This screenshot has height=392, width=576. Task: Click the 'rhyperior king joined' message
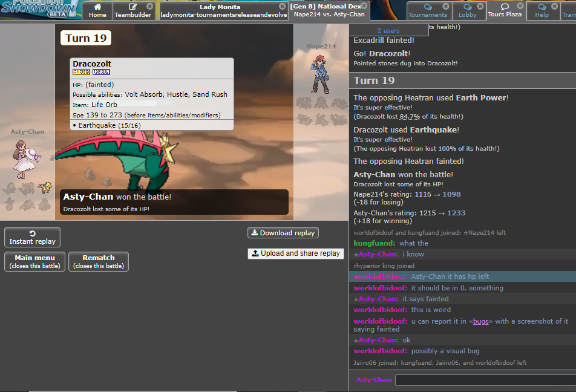(x=384, y=266)
